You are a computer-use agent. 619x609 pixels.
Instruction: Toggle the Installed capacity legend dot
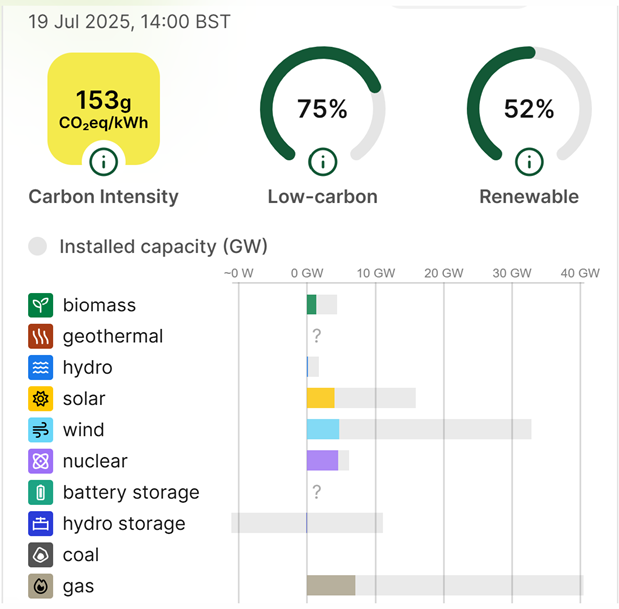pyautogui.click(x=38, y=246)
